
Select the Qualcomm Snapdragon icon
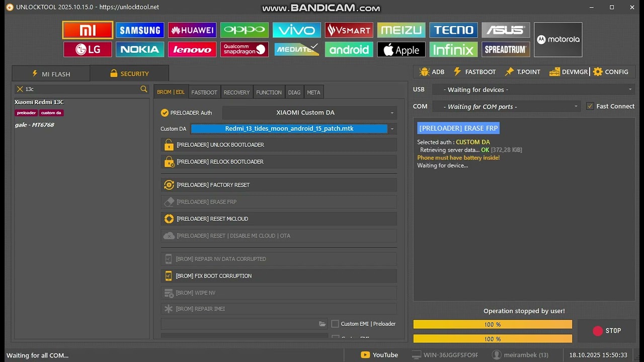(x=245, y=49)
